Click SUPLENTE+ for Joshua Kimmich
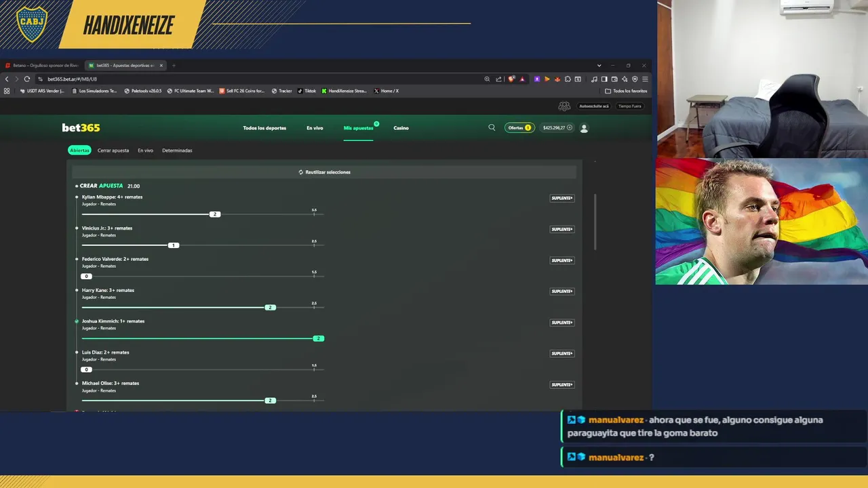The height and width of the screenshot is (488, 868). [x=562, y=323]
